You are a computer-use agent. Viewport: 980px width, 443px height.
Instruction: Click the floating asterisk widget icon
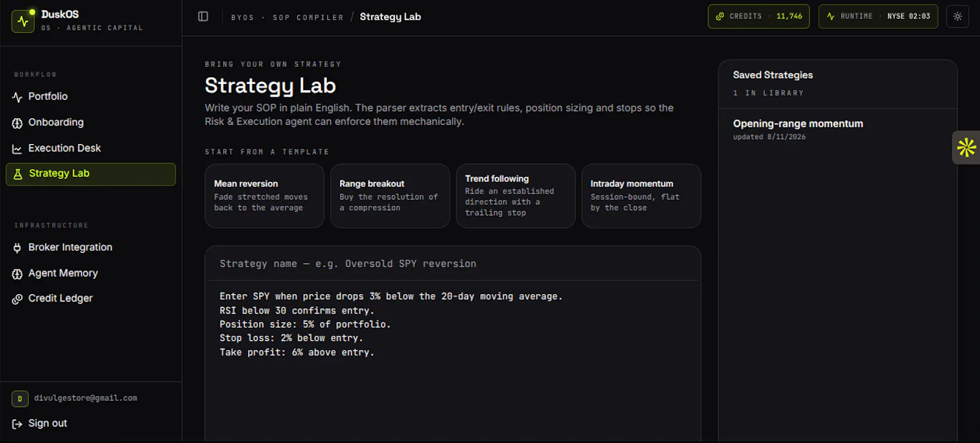point(967,148)
